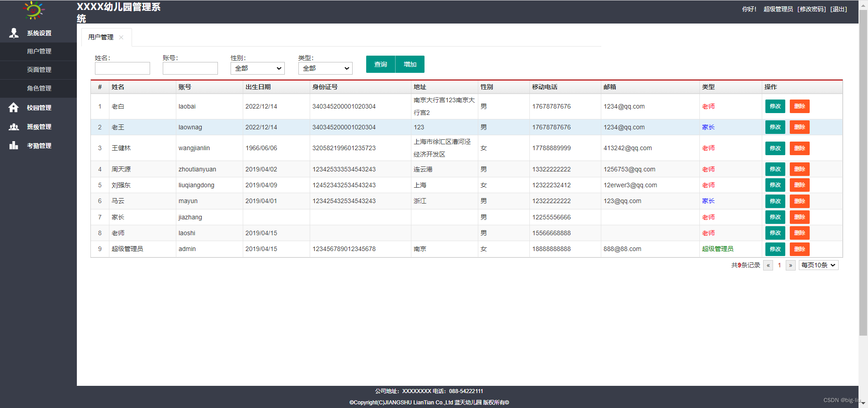
Task: Click the 系统设置 person icon
Action: (14, 33)
